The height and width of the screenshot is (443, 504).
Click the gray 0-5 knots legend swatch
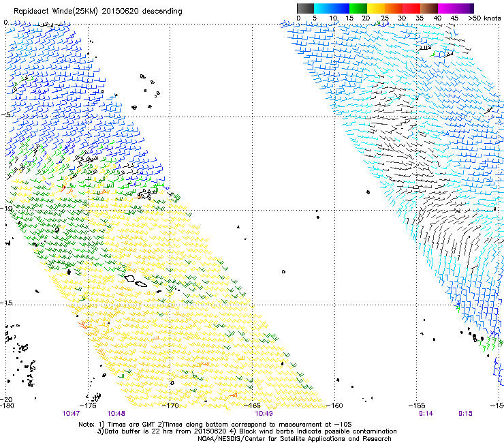tap(305, 8)
